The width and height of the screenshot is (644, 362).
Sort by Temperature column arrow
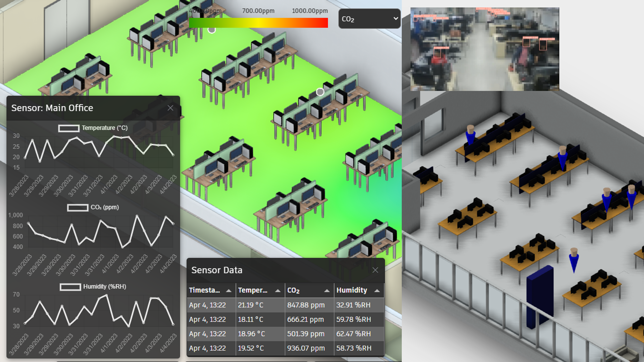click(x=278, y=290)
